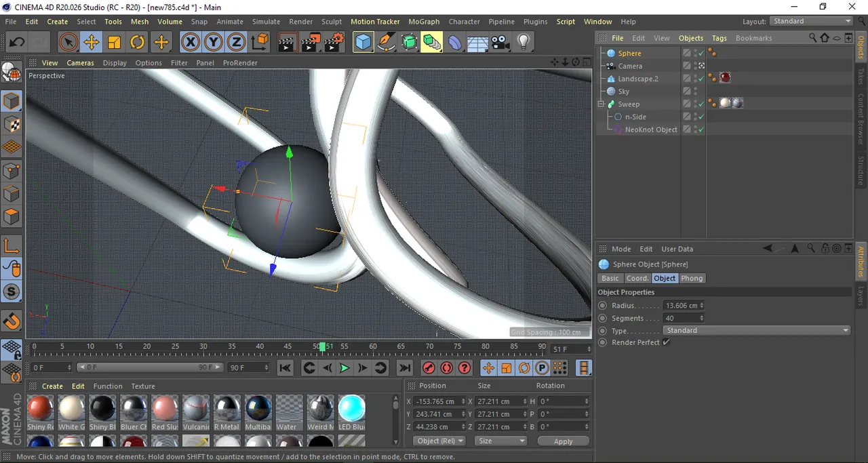
Task: Click the X position input field
Action: (x=438, y=401)
